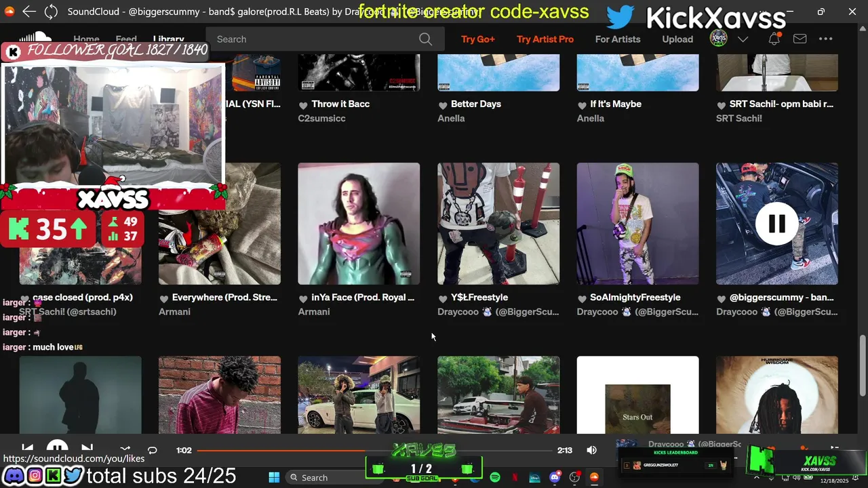The height and width of the screenshot is (488, 868).
Task: Open Anella under Better Days
Action: point(451,118)
